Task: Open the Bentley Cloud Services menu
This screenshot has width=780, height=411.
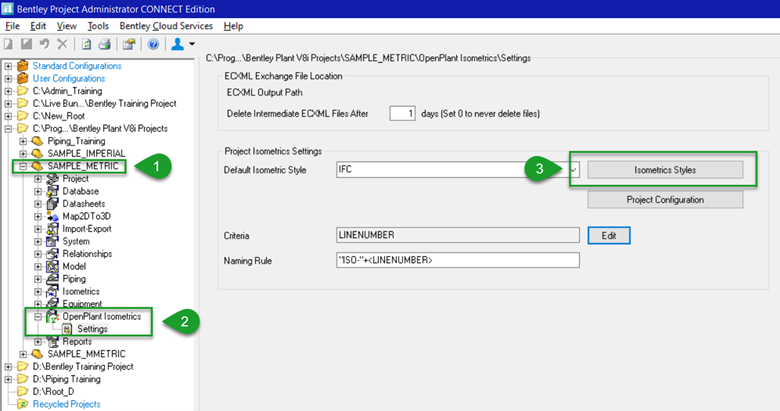Action: tap(166, 26)
